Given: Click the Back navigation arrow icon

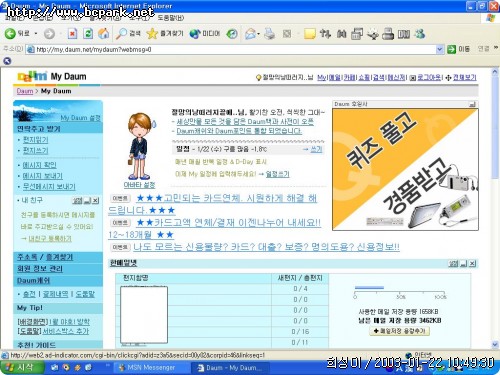Looking at the screenshot, I should pyautogui.click(x=10, y=33).
